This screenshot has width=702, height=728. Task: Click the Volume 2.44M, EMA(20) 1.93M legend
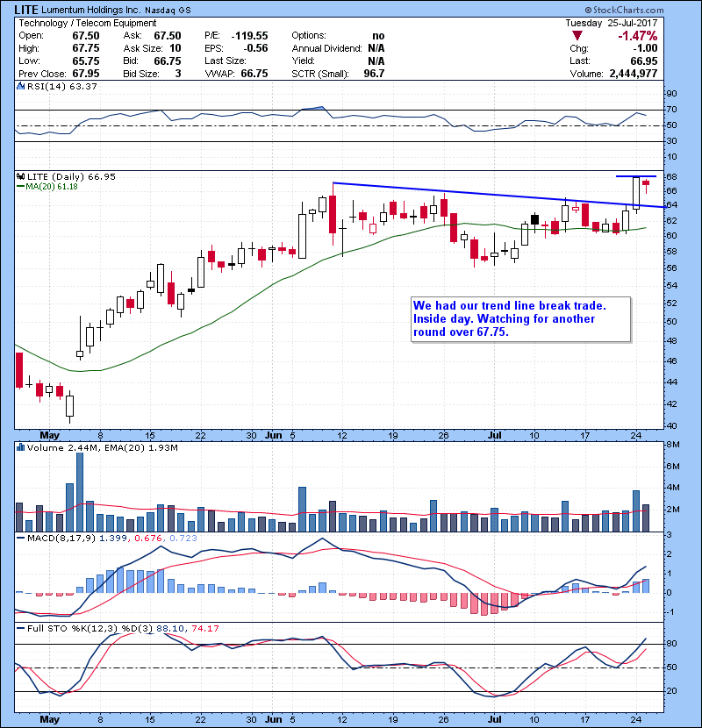pos(102,447)
